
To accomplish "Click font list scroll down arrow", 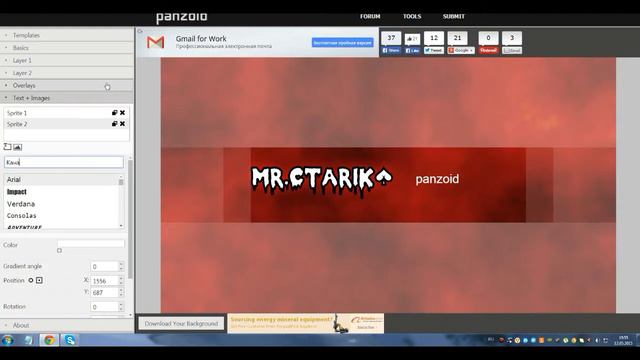I will (121, 226).
